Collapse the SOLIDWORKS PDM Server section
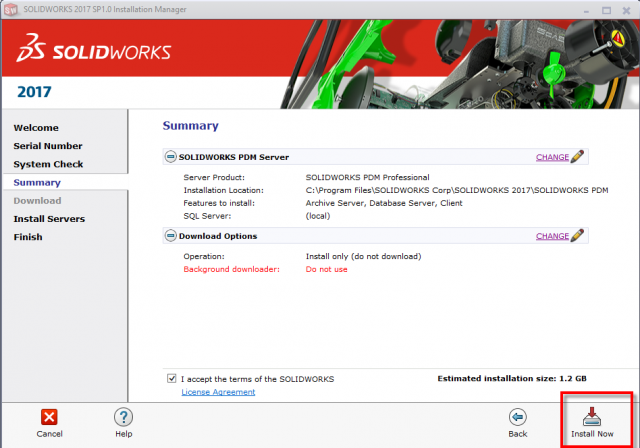The width and height of the screenshot is (640, 448). point(171,157)
